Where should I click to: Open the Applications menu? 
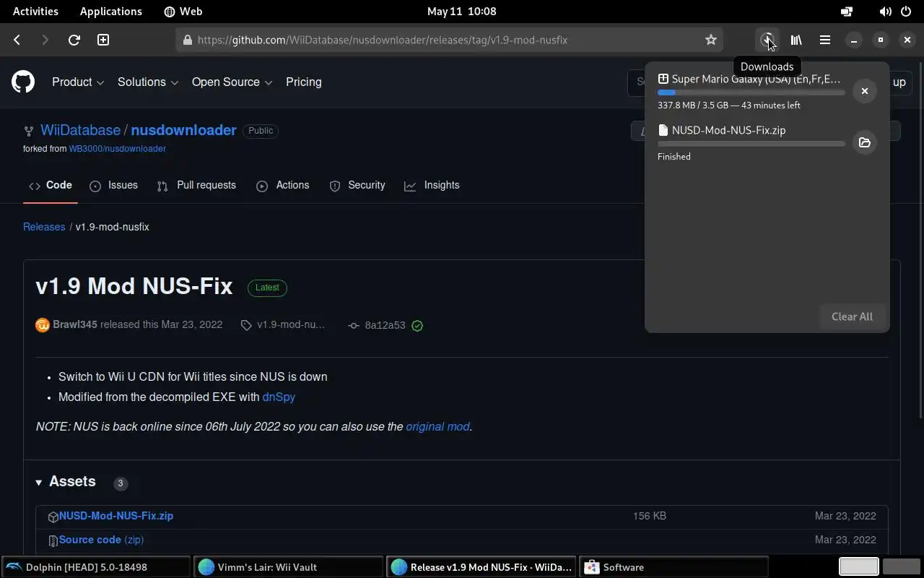(111, 12)
